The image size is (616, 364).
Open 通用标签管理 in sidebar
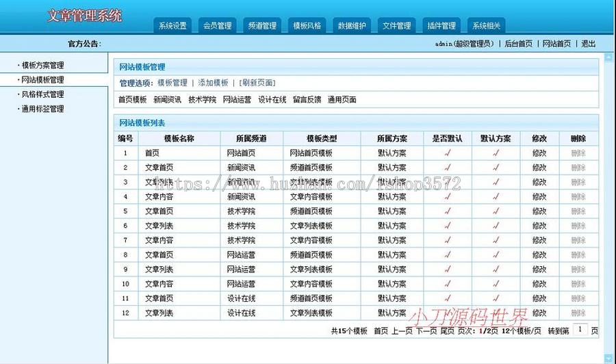click(x=42, y=109)
